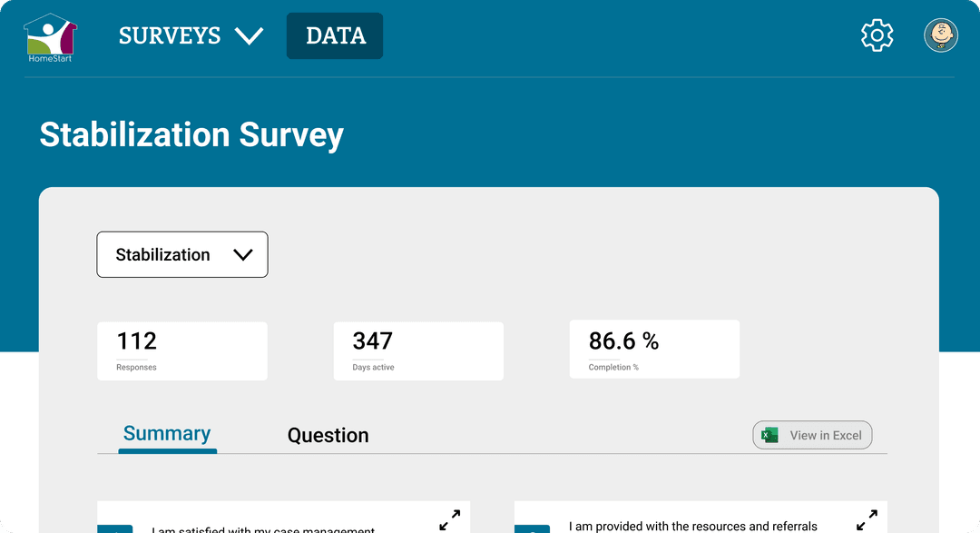Select the 347 Days active card
The height and width of the screenshot is (533, 980).
click(418, 350)
